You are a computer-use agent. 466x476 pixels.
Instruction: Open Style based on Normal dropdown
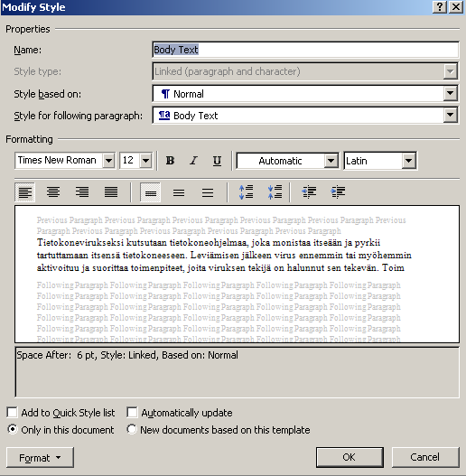click(451, 94)
